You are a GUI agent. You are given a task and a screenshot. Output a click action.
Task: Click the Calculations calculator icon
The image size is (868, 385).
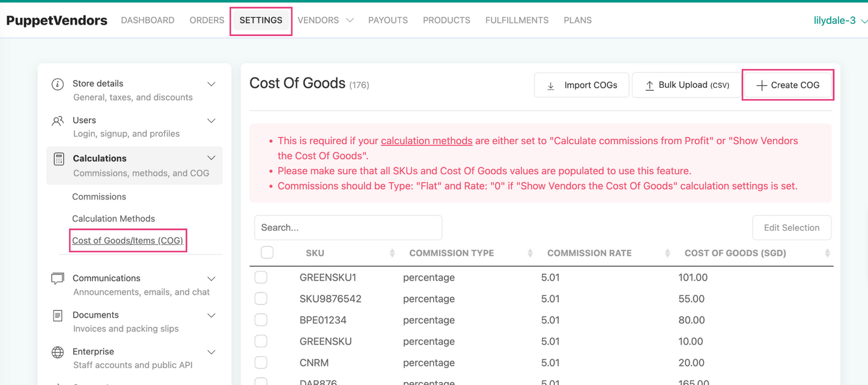[58, 159]
